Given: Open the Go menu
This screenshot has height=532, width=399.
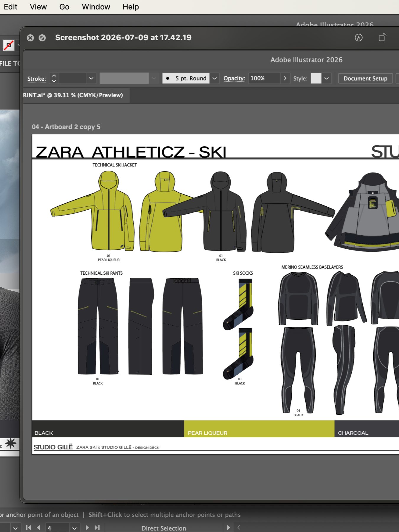Looking at the screenshot, I should [64, 7].
